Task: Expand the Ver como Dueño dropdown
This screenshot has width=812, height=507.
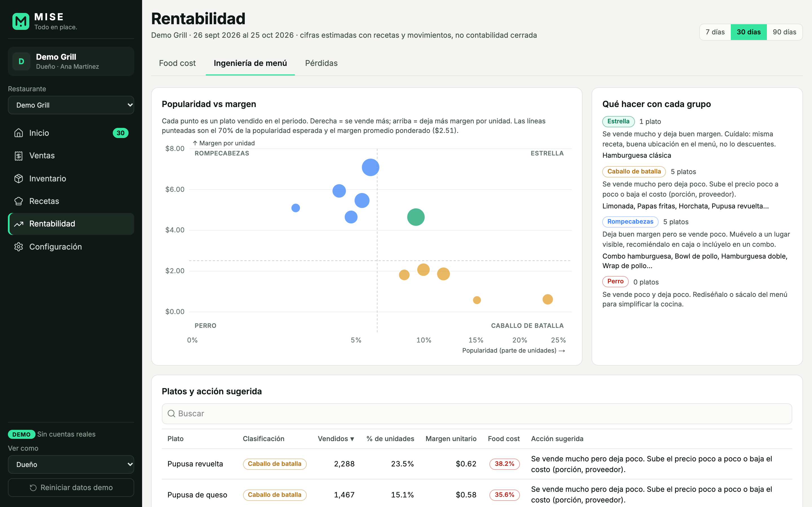Action: tap(71, 464)
